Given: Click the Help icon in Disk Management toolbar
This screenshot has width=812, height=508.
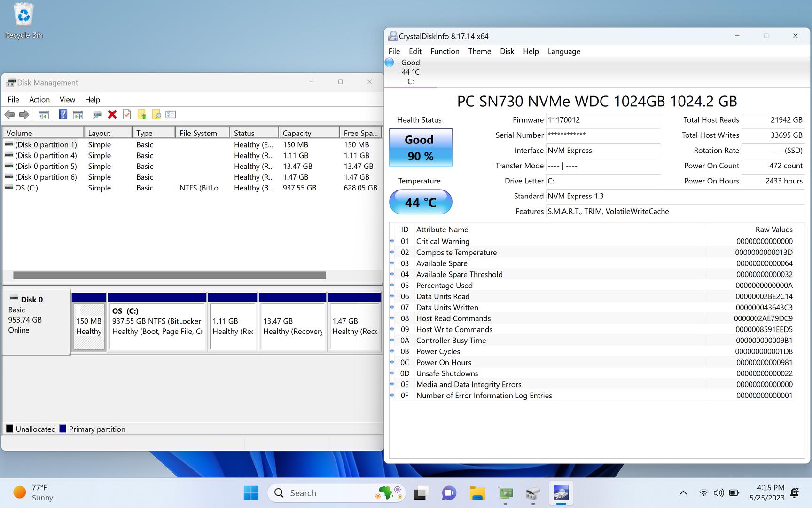Looking at the screenshot, I should (x=63, y=114).
